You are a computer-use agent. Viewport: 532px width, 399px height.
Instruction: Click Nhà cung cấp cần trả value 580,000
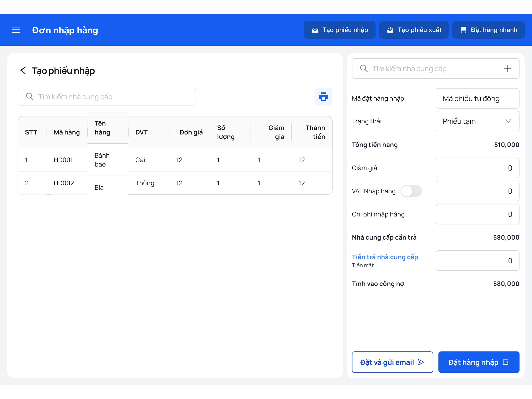(506, 238)
